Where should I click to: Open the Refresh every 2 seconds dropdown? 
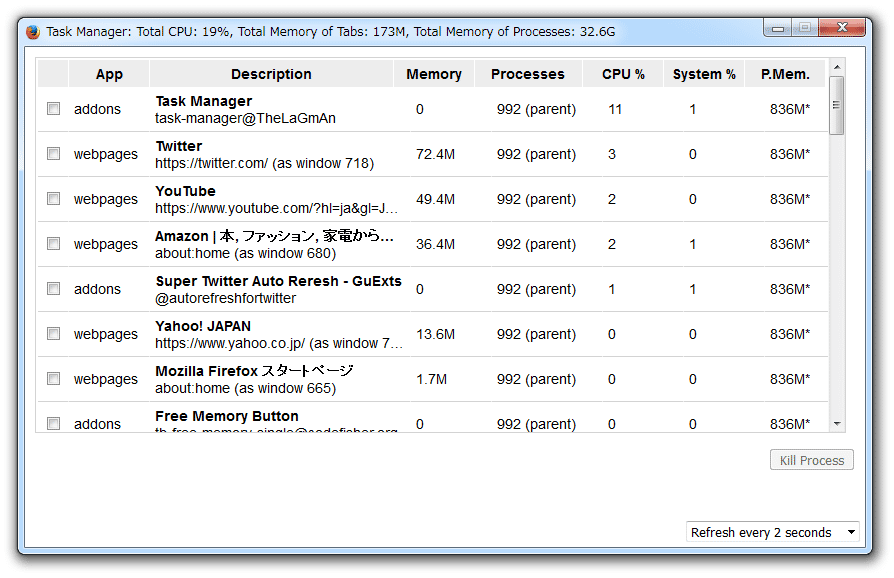pyautogui.click(x=773, y=532)
